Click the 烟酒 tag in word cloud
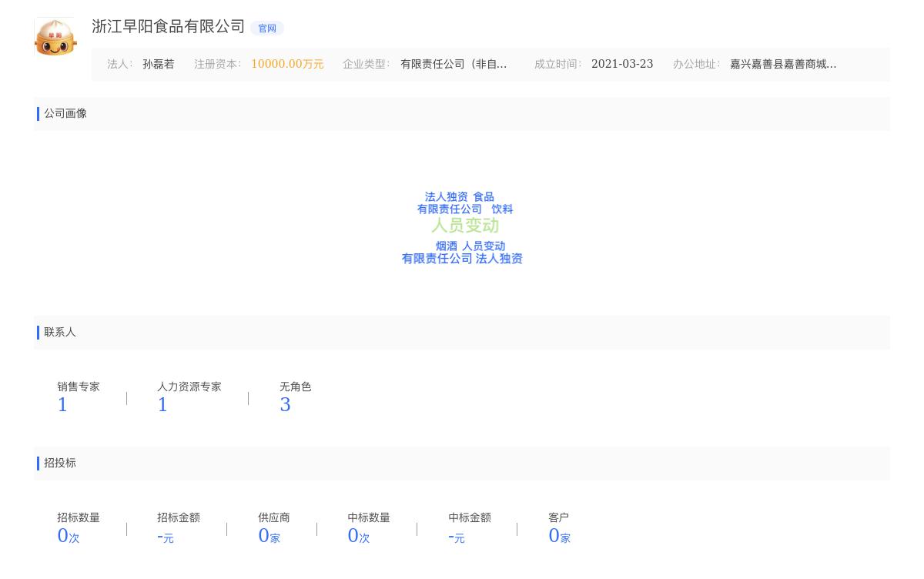The width and height of the screenshot is (924, 579). (x=447, y=246)
